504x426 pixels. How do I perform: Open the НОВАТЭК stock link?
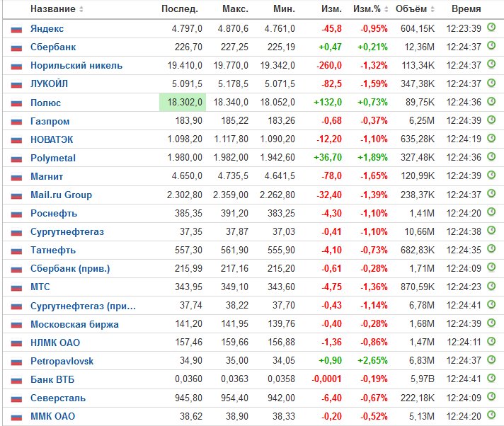52,139
